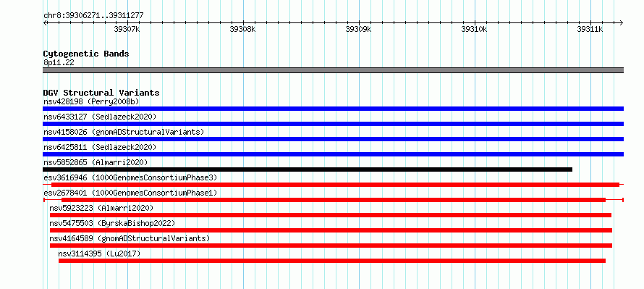Click the 39308k ruler position
This screenshot has height=289, width=644.
[x=243, y=29]
